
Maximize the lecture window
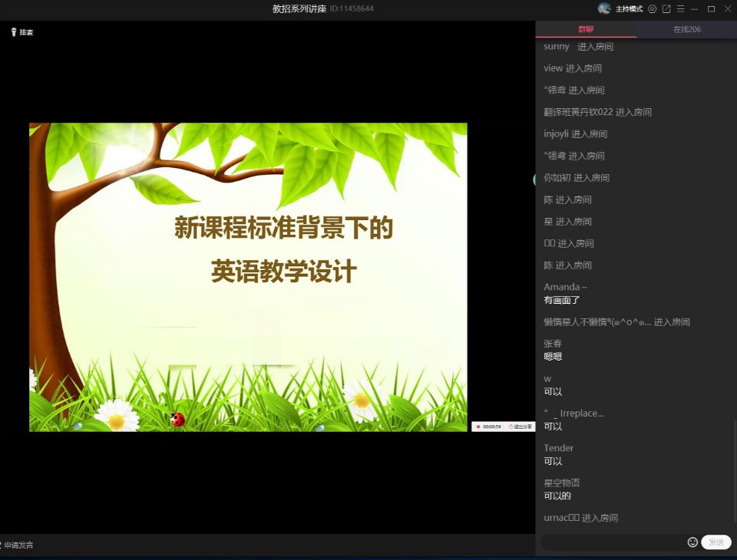(x=711, y=9)
